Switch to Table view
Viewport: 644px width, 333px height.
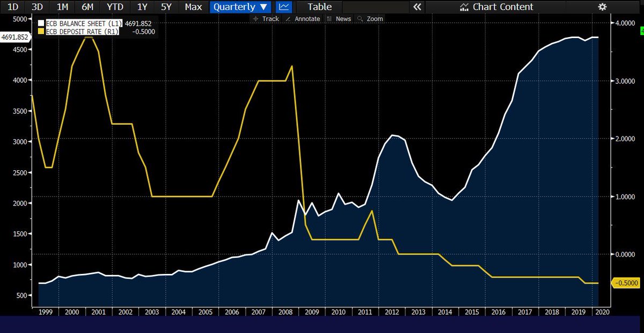(319, 7)
